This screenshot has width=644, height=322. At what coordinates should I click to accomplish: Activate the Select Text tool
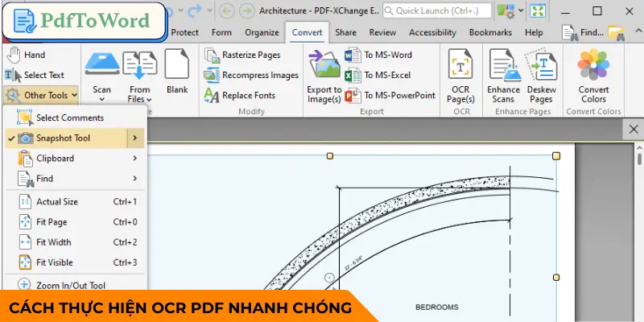(35, 75)
